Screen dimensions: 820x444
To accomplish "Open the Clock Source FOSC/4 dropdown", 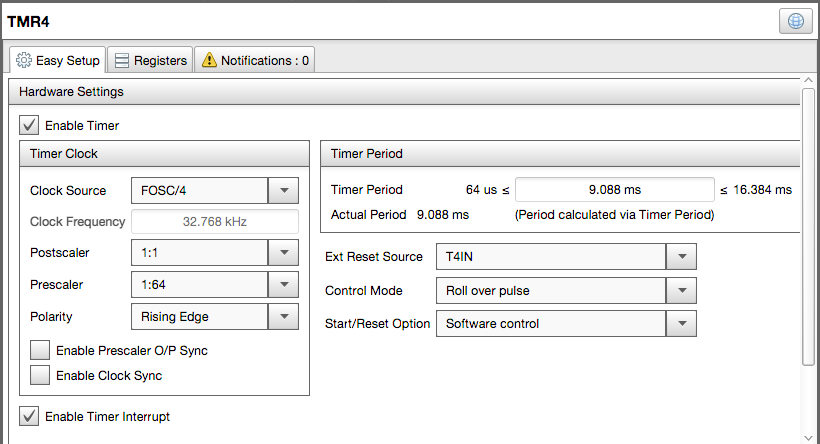I will 283,190.
